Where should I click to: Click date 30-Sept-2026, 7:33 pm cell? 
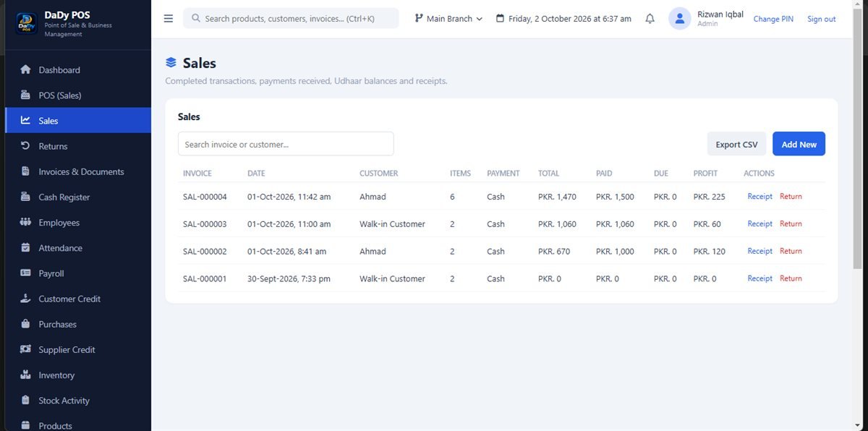click(289, 278)
